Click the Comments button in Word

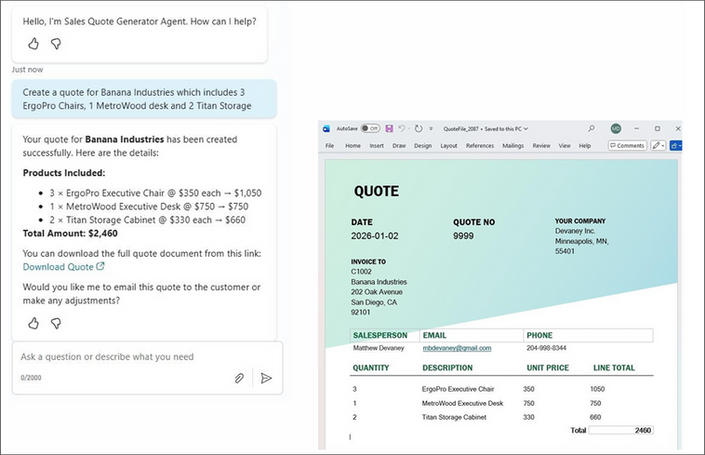tap(627, 146)
